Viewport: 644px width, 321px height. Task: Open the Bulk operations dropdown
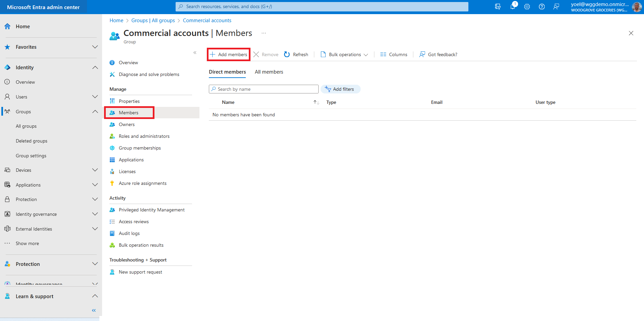[344, 54]
